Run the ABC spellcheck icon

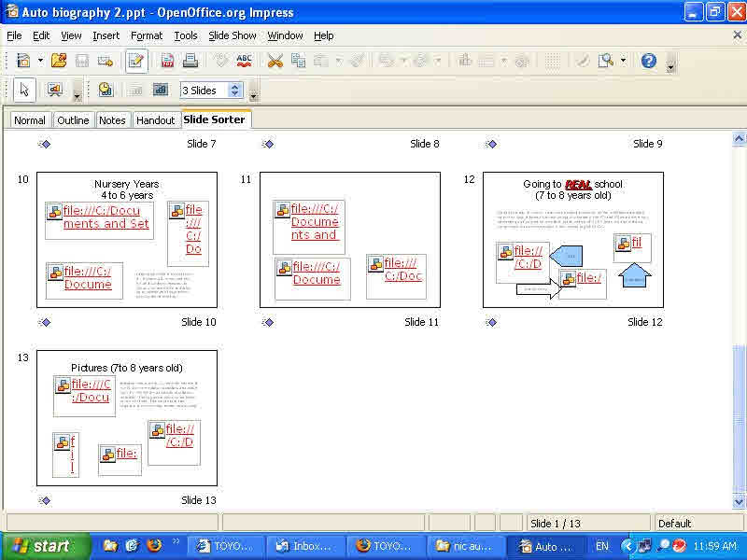pyautogui.click(x=244, y=61)
